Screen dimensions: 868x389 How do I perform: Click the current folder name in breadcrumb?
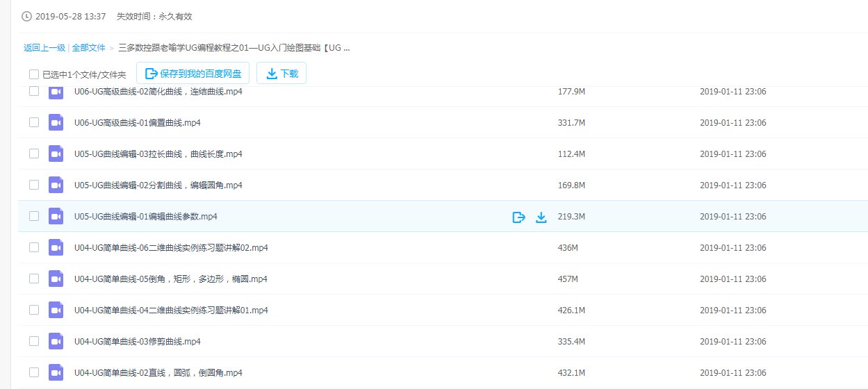click(x=234, y=48)
